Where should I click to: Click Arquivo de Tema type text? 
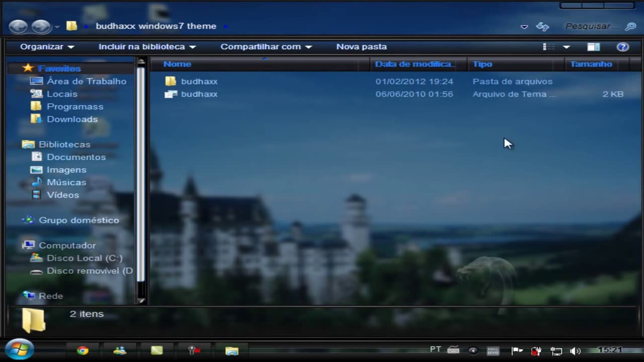click(514, 94)
